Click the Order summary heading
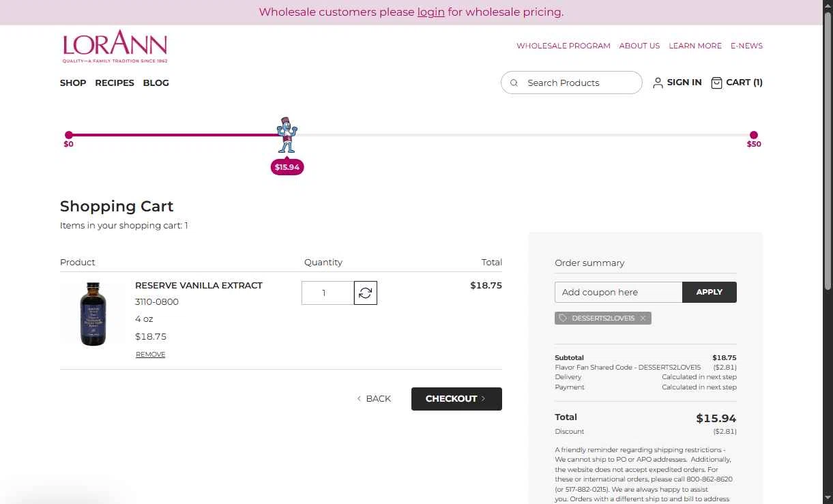Viewport: 833px width, 504px height. click(589, 263)
